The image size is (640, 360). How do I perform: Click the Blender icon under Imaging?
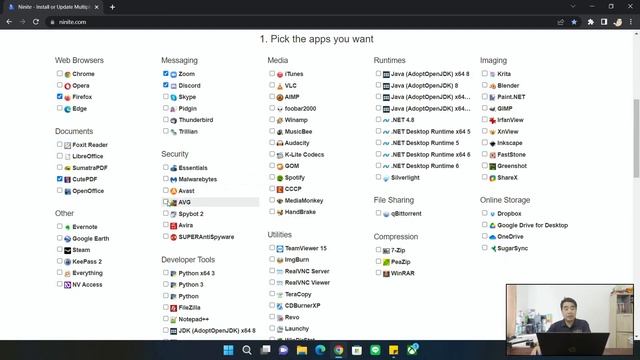click(x=493, y=86)
